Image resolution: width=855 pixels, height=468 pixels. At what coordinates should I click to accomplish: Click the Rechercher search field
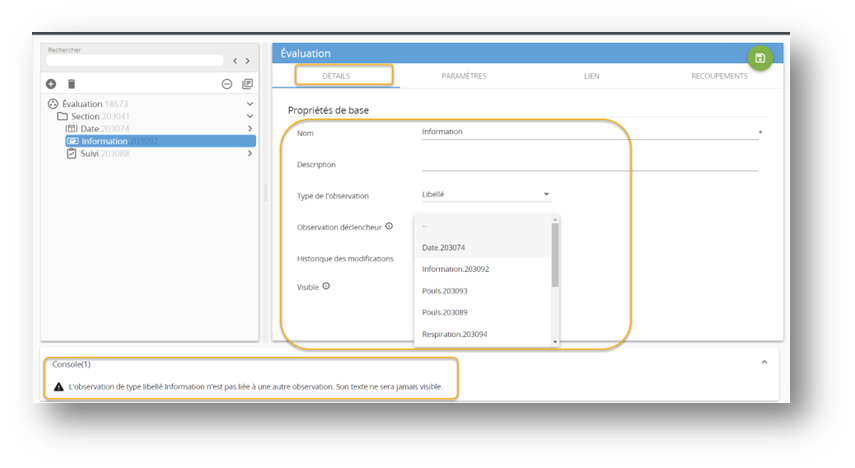(x=133, y=61)
